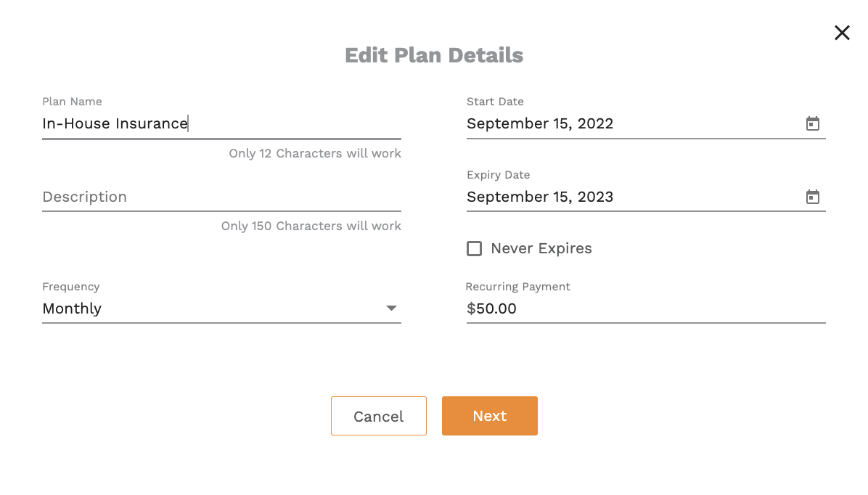The image size is (868, 495).
Task: Click the Edit Plan Details heading
Action: click(x=434, y=55)
